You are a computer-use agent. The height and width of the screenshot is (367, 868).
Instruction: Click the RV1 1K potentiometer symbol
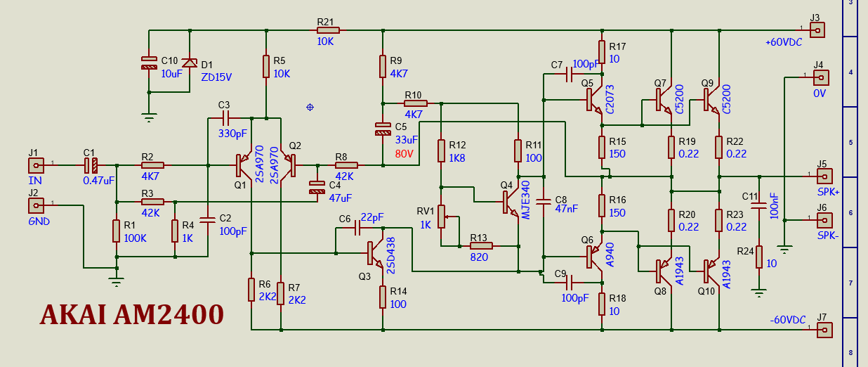click(442, 217)
